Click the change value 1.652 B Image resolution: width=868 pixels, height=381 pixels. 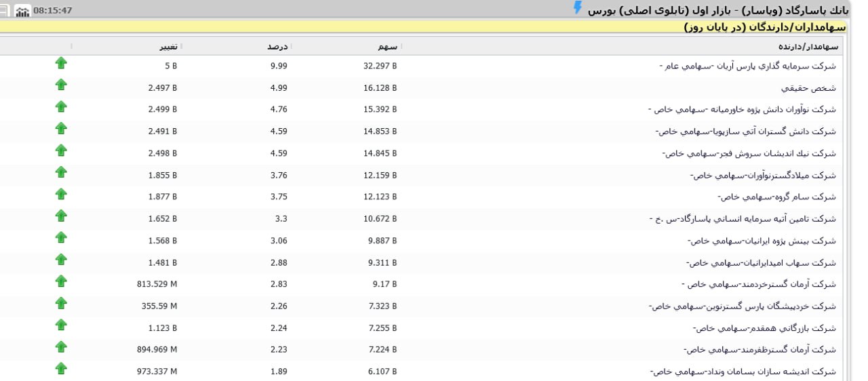[x=163, y=219]
